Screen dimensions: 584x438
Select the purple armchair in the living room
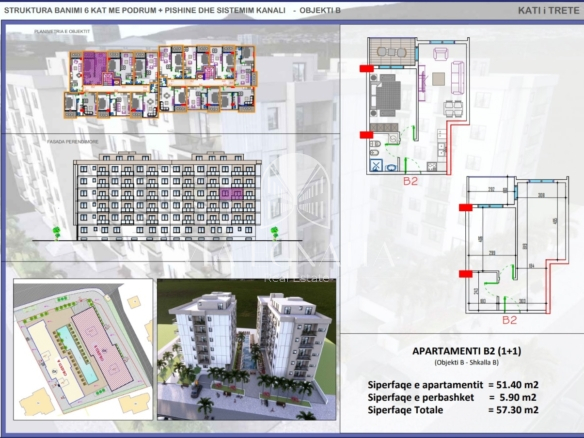(x=441, y=54)
